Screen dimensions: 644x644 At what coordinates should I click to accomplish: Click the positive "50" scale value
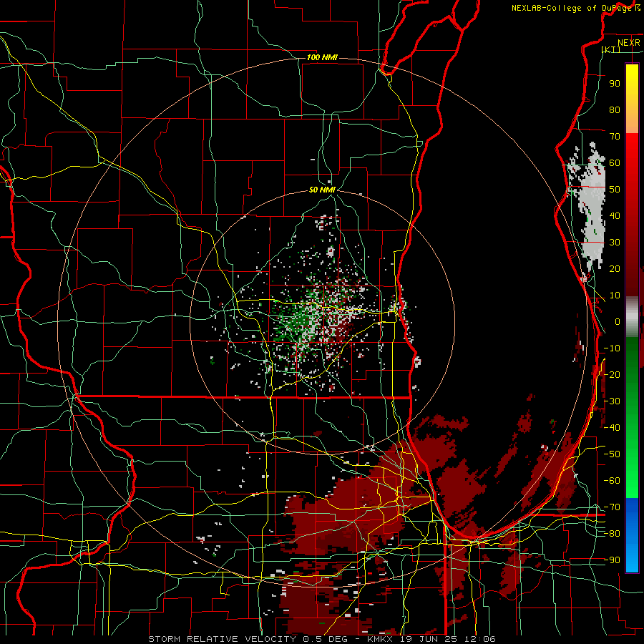tap(615, 190)
